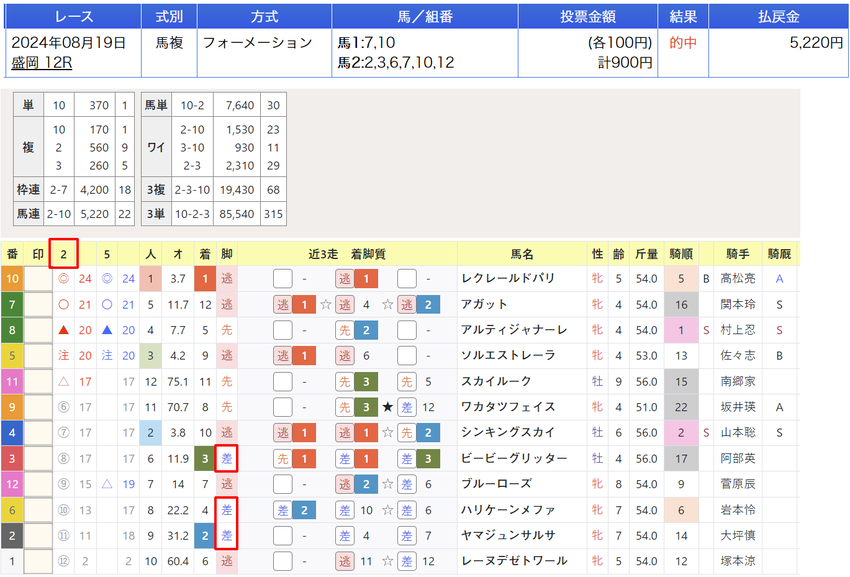Sort by the 脚 running style column
850x577 pixels.
tap(227, 254)
